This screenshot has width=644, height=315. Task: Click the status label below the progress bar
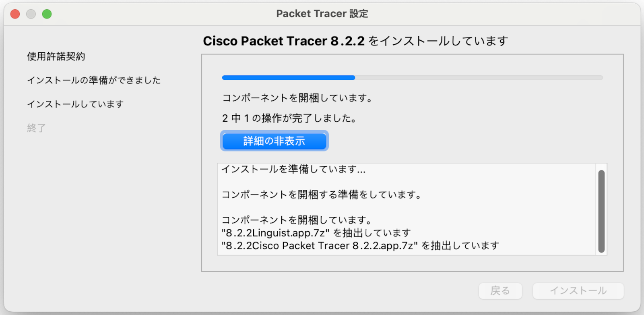(297, 98)
